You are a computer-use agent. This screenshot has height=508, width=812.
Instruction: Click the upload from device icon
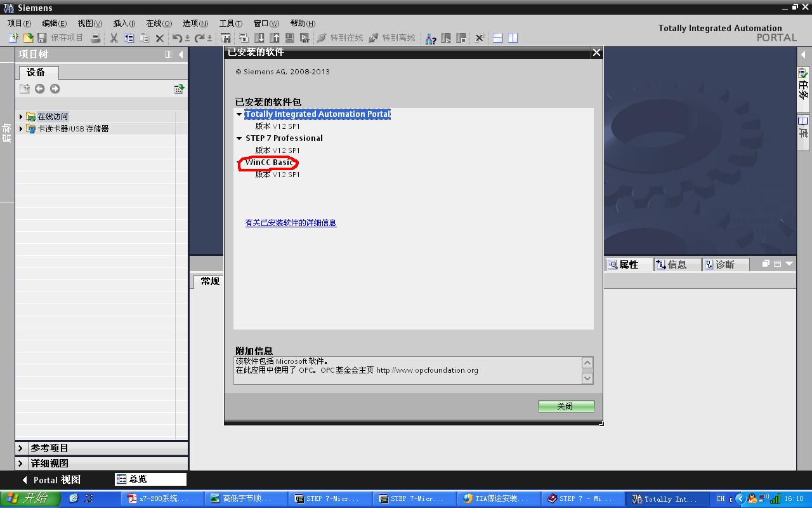point(275,38)
